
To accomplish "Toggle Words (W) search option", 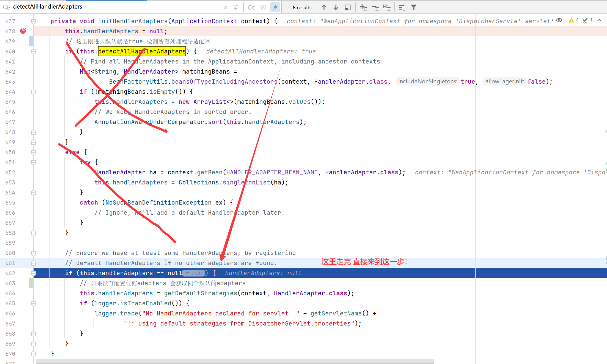I will point(263,7).
